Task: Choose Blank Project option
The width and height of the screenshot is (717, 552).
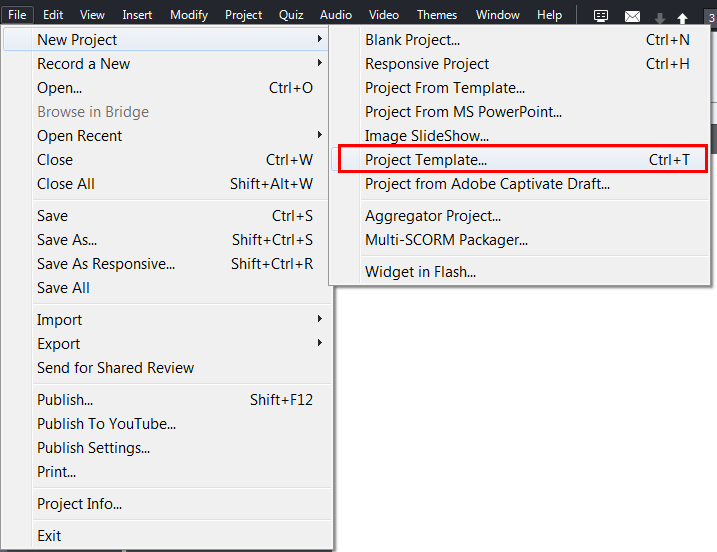Action: (x=412, y=40)
